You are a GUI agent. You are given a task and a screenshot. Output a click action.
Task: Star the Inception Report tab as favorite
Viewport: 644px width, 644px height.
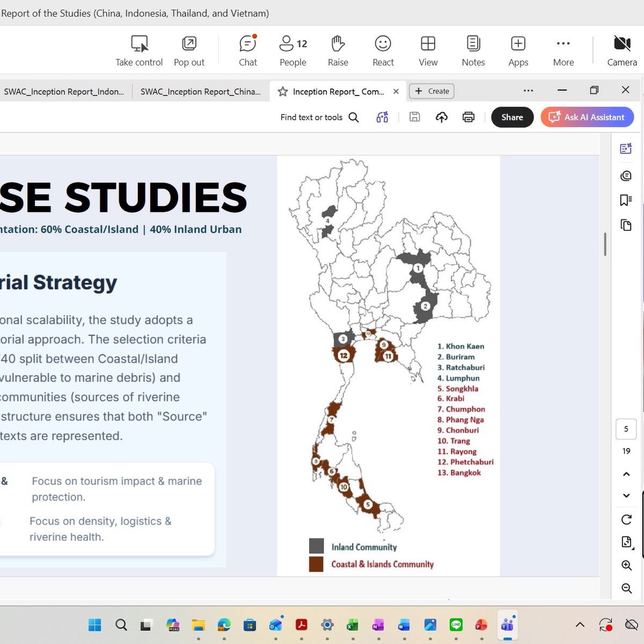(x=283, y=92)
